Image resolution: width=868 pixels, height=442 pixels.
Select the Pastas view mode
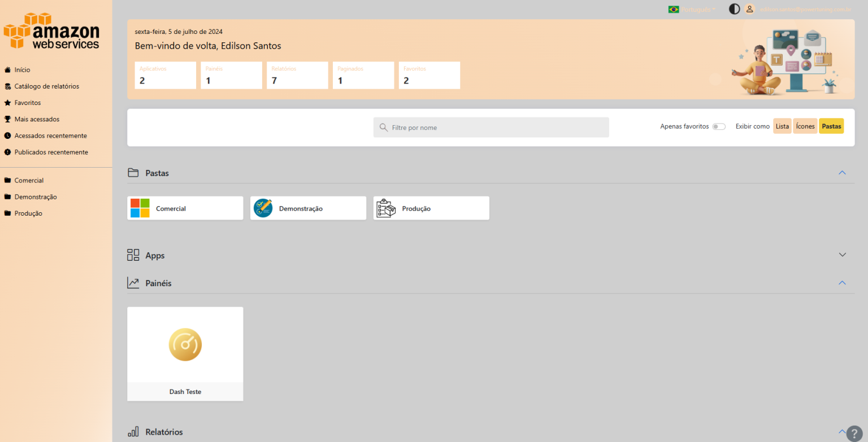831,126
